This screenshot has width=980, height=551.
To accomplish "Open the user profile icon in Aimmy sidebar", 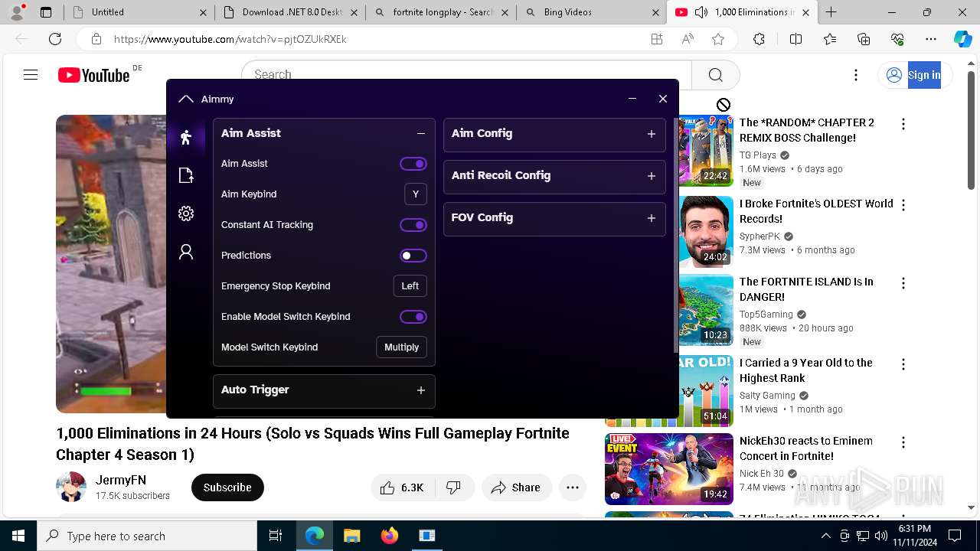I will click(186, 252).
